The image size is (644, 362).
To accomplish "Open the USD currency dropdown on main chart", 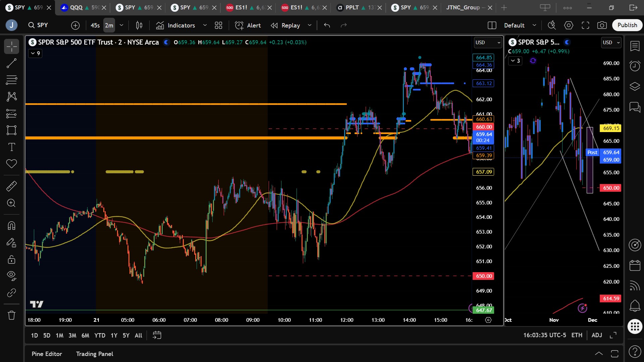I will point(488,43).
